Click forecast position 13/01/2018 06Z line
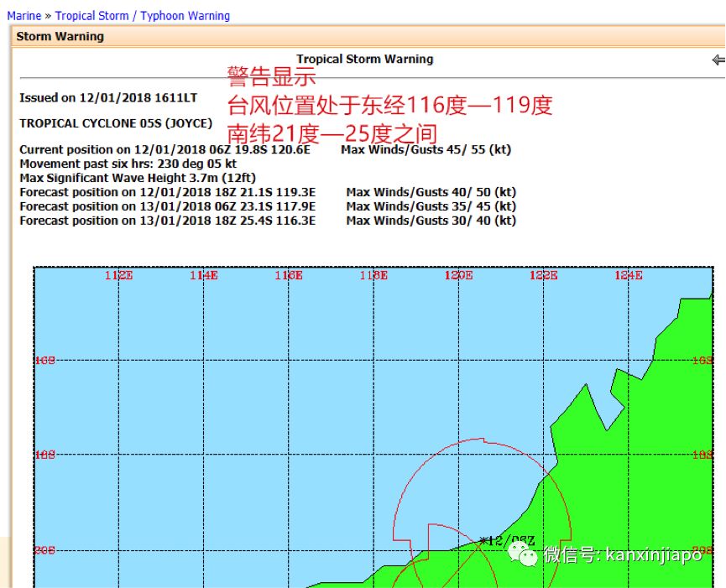 coord(167,206)
